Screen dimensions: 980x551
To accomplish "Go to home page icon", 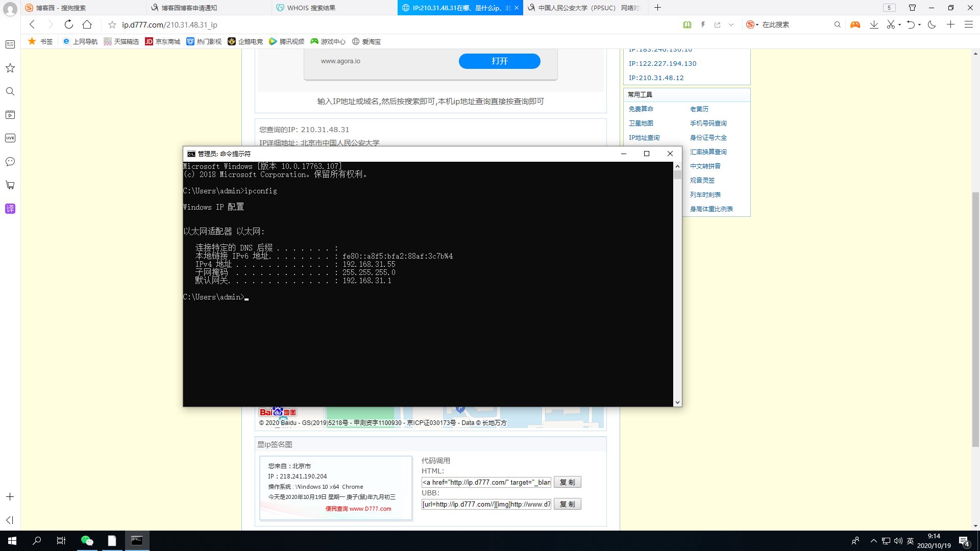I will tap(87, 24).
